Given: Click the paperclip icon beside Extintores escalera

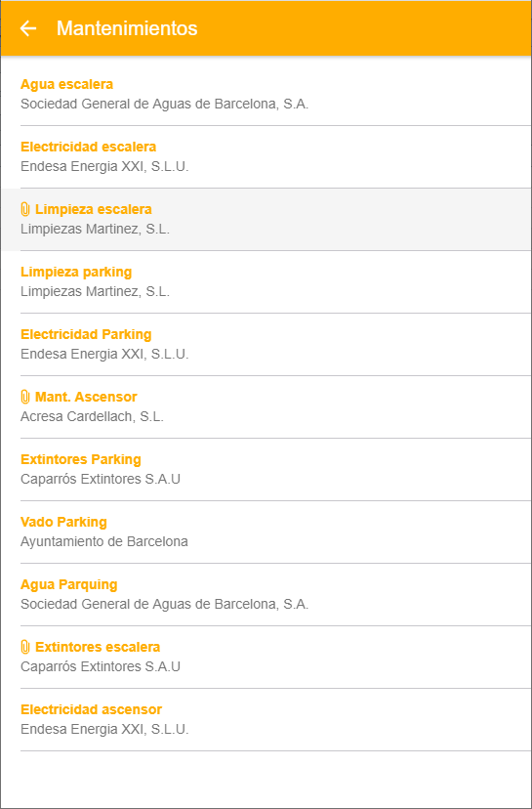Looking at the screenshot, I should (24, 647).
